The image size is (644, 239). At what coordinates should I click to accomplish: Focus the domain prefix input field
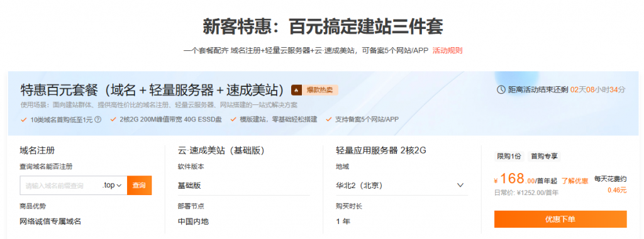pyautogui.click(x=60, y=185)
